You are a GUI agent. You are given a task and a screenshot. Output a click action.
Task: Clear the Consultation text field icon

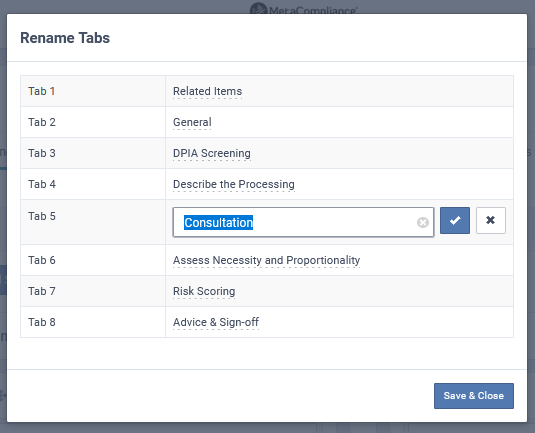click(422, 222)
